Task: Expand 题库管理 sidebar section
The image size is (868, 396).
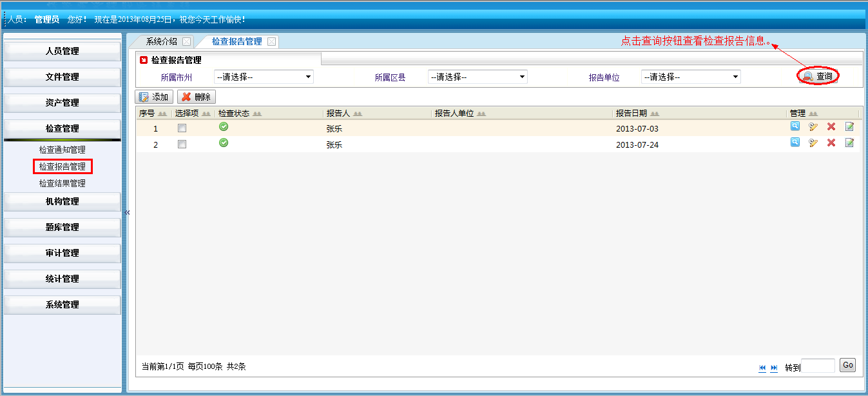Action: tap(63, 227)
